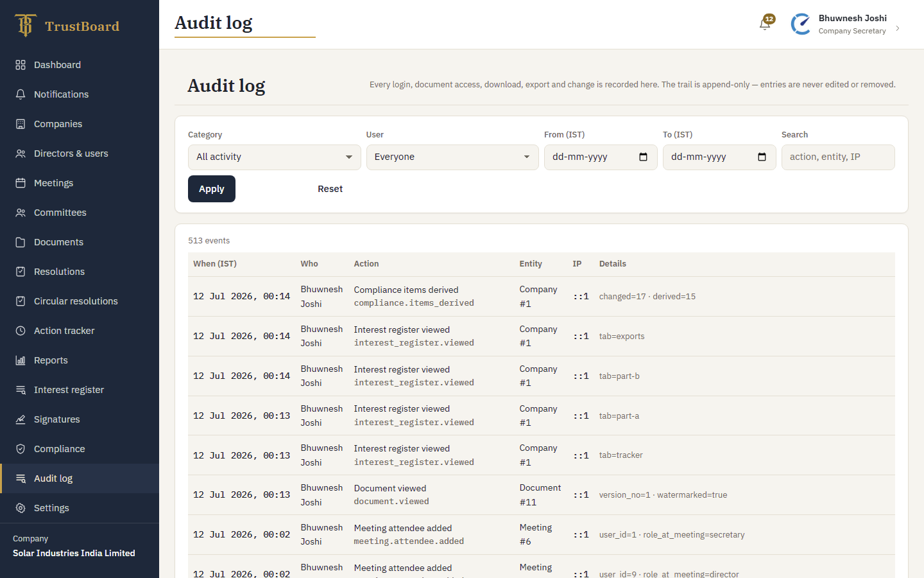Click 'Document #11' entity cell
The height and width of the screenshot is (578, 924).
pyautogui.click(x=540, y=495)
